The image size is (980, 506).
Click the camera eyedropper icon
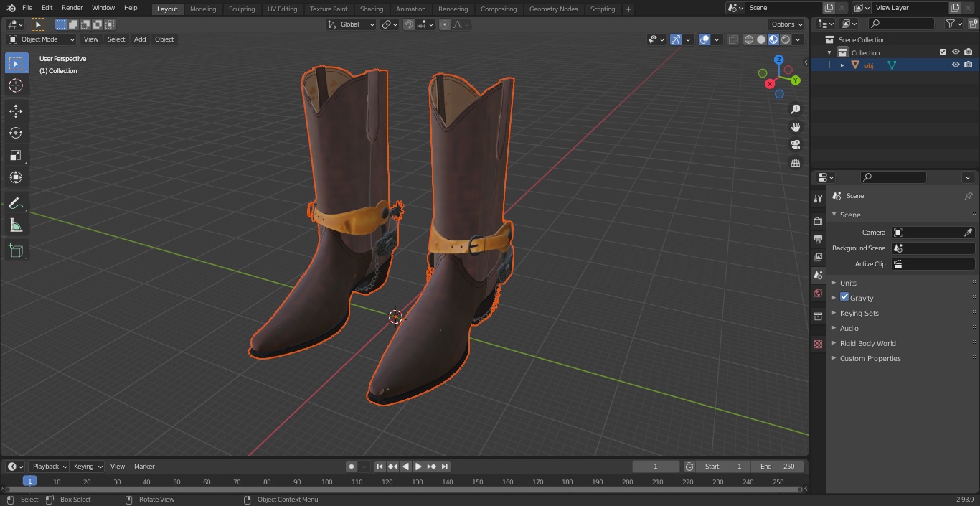pyautogui.click(x=968, y=233)
